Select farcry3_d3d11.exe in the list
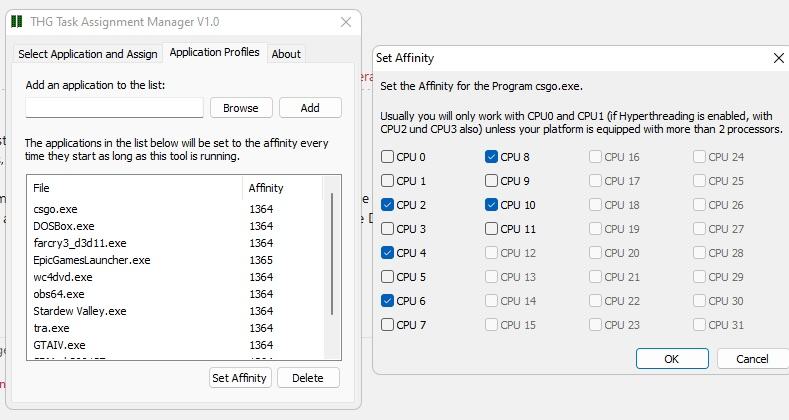The height and width of the screenshot is (420, 789). (80, 243)
